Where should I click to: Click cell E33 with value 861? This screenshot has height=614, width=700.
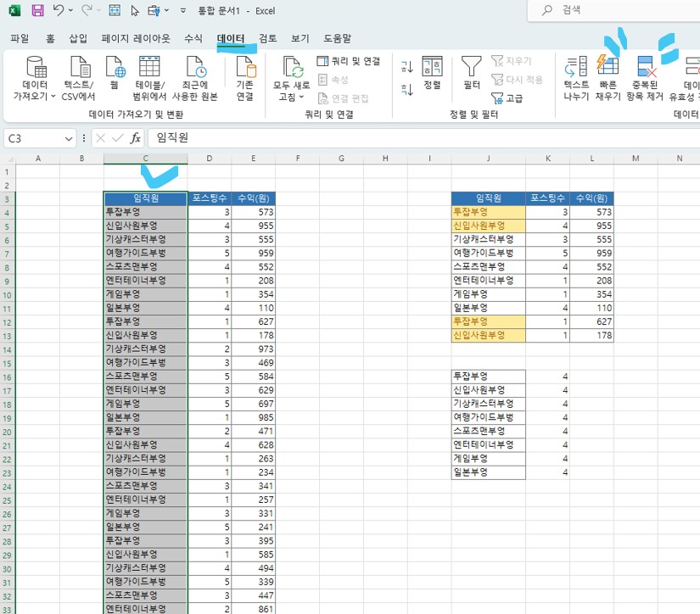pos(253,608)
